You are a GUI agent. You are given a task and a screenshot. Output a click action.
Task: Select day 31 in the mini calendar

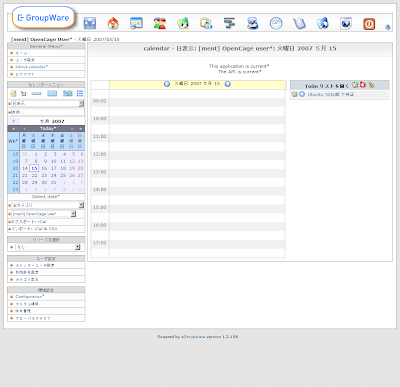pyautogui.click(x=53, y=183)
